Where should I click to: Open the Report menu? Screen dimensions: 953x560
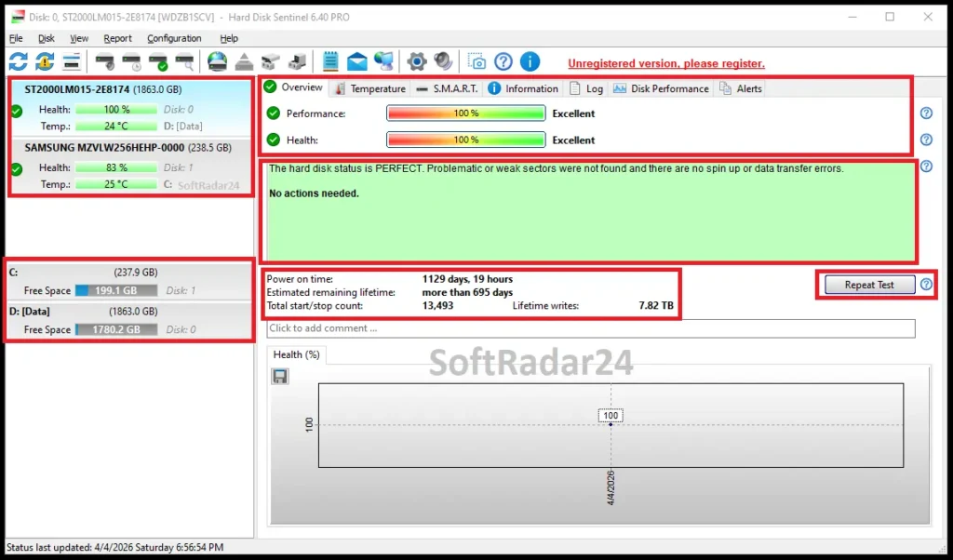point(117,38)
